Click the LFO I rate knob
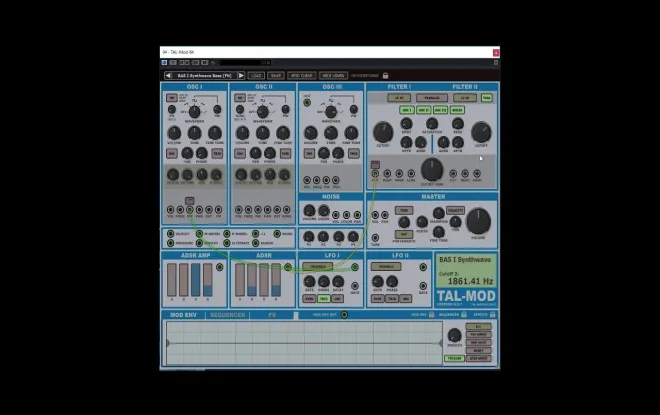This screenshot has height=415, width=660. [309, 282]
